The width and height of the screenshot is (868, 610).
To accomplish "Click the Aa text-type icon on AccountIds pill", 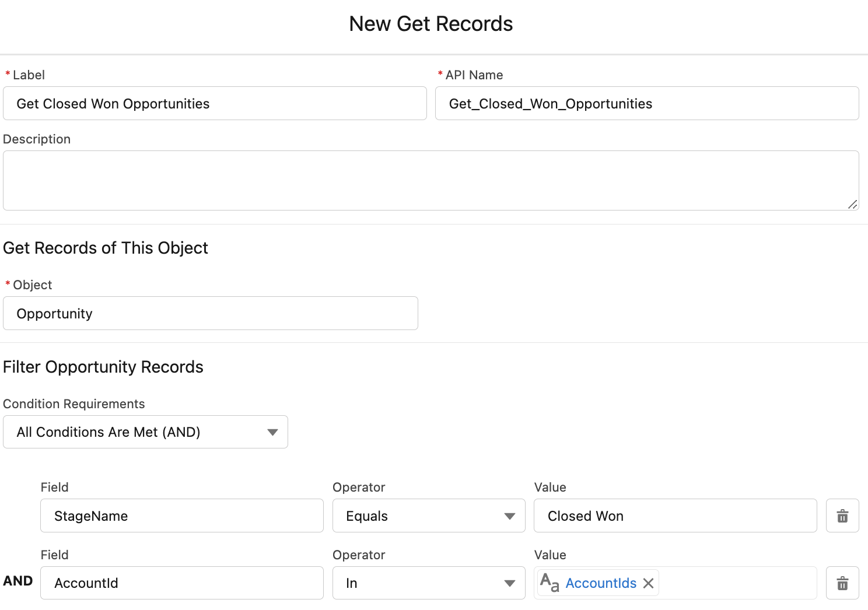I will [549, 582].
